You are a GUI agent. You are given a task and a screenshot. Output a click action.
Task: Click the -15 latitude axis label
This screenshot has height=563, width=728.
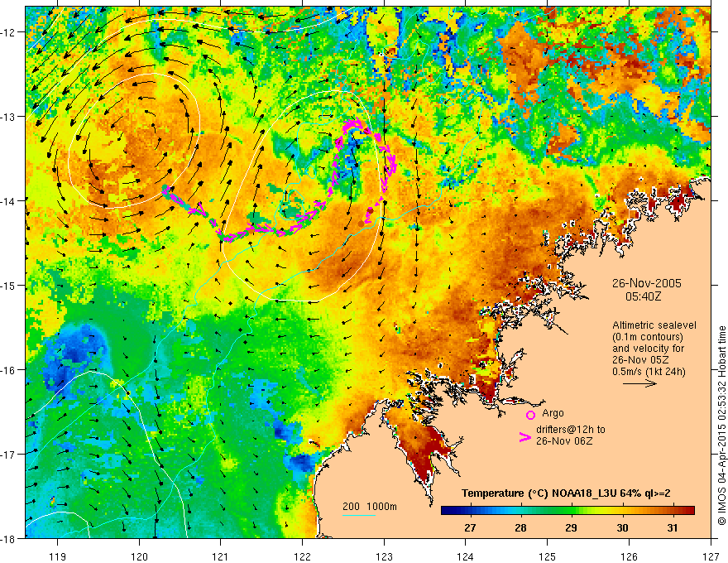point(9,285)
